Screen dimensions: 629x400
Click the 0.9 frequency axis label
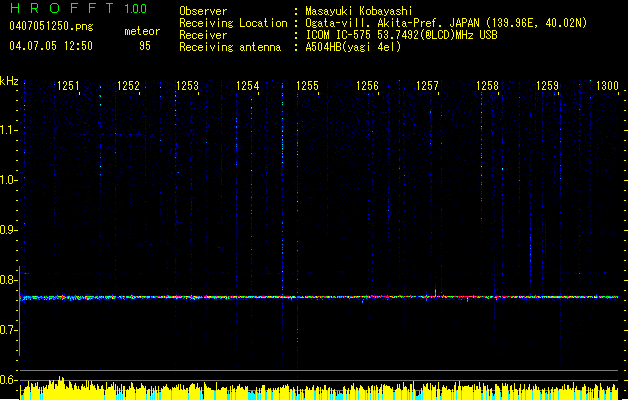pos(9,230)
